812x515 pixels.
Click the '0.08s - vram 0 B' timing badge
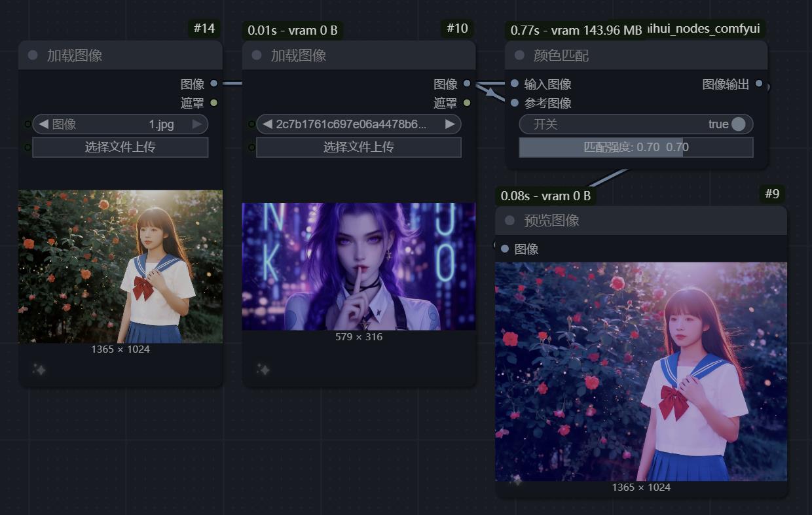pos(545,196)
